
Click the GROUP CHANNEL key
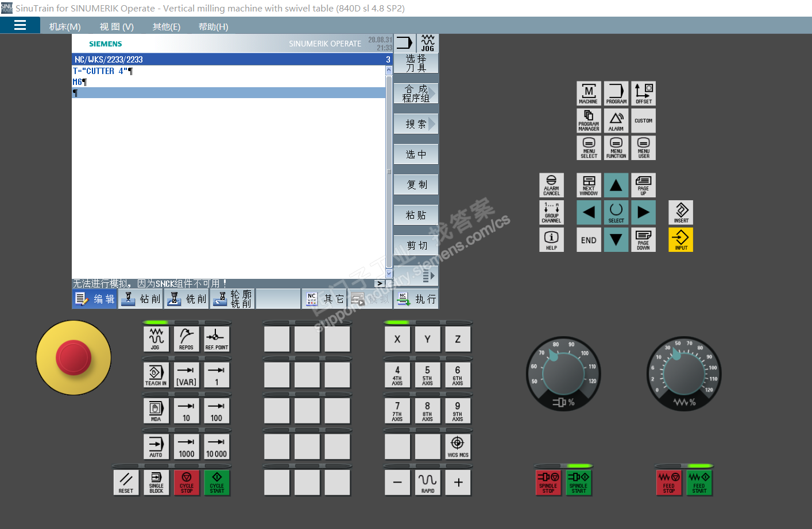point(551,212)
